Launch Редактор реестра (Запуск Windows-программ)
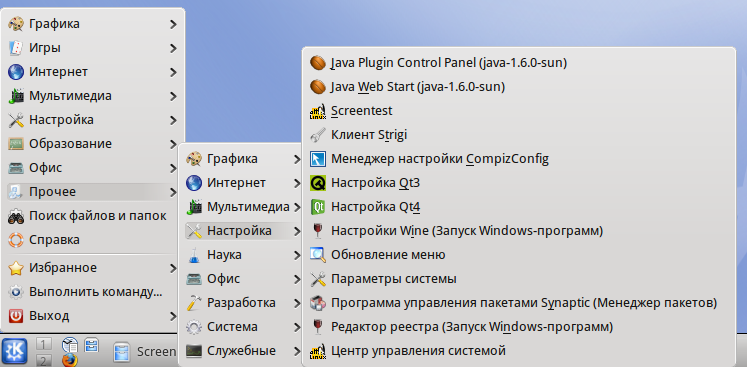The width and height of the screenshot is (747, 367). point(518,327)
